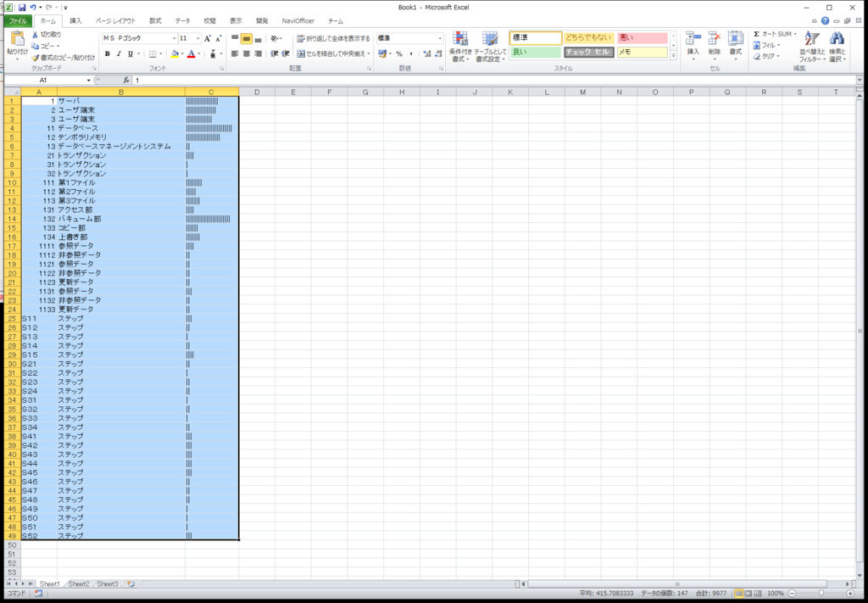Click the increase indent icon
Viewport: 868px width, 603px height.
click(286, 53)
